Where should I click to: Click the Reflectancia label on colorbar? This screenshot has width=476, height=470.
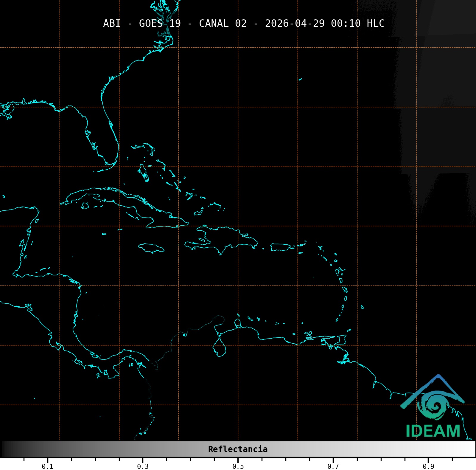click(238, 449)
